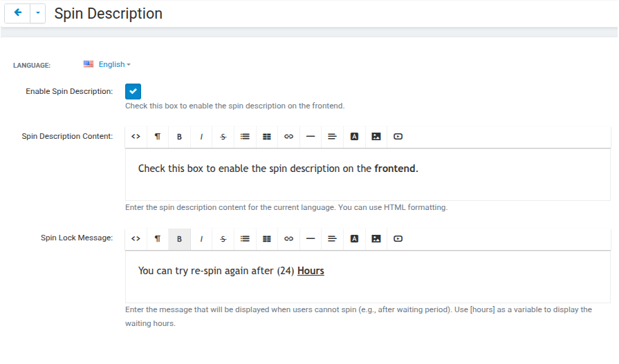Toggle bold in Spin Description Content toolbar

tap(179, 137)
